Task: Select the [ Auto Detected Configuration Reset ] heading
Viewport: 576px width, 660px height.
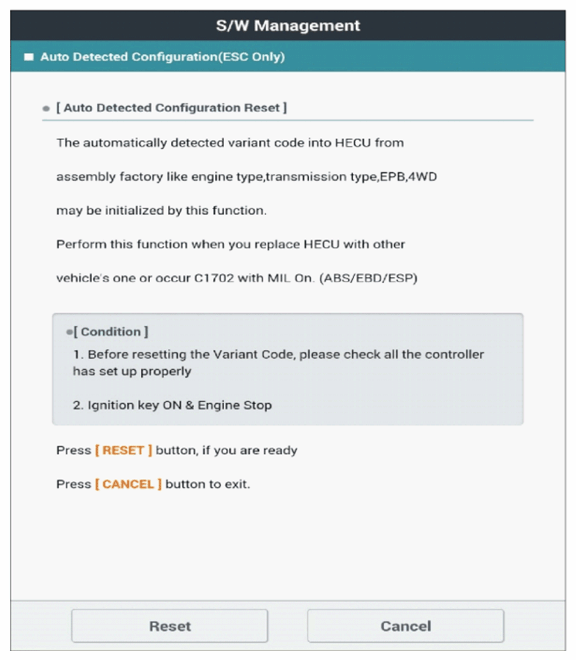Action: [x=171, y=108]
